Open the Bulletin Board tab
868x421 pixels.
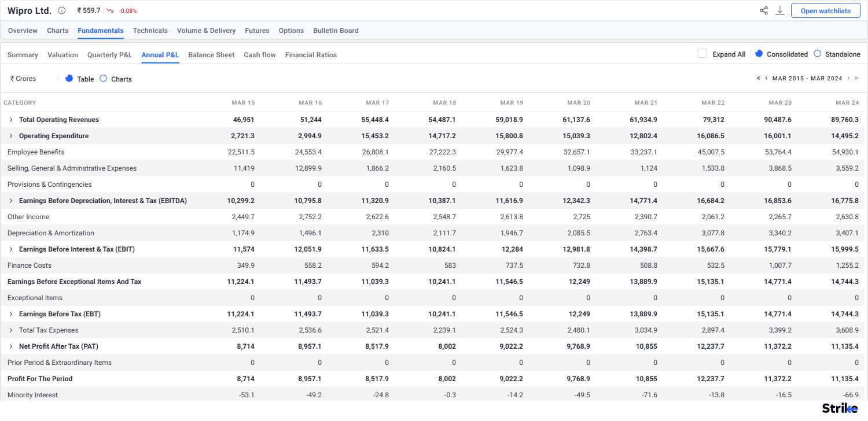(x=336, y=31)
